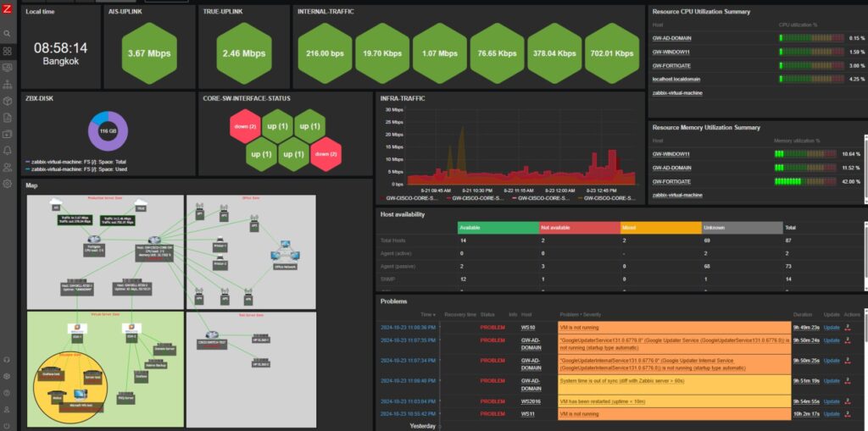Click the Memory Utilization Summary scrollbar
The height and width of the screenshot is (431, 868).
pos(865,168)
